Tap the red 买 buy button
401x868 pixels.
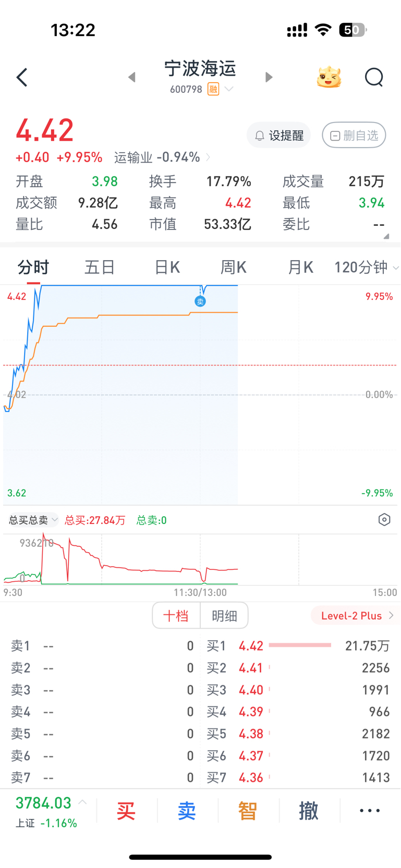tap(126, 811)
